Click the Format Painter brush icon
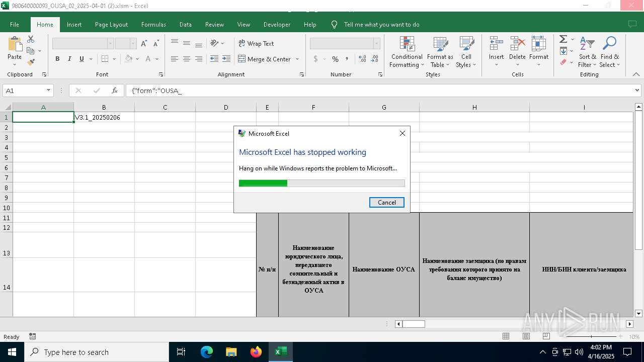This screenshot has height=362, width=644. (31, 62)
